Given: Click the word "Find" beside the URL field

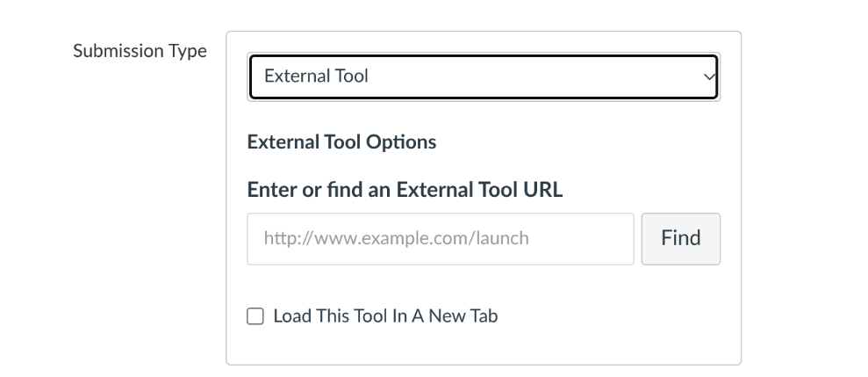Looking at the screenshot, I should click(680, 238).
